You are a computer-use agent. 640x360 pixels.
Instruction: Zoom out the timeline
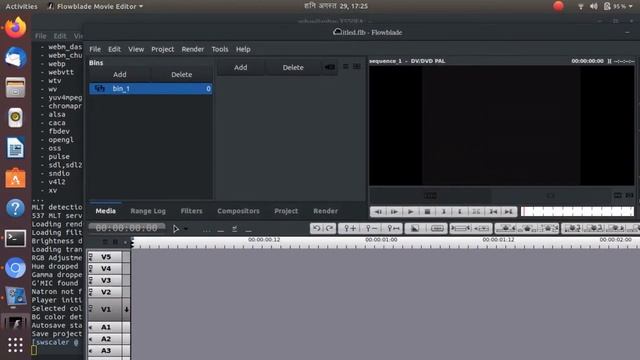371,229
